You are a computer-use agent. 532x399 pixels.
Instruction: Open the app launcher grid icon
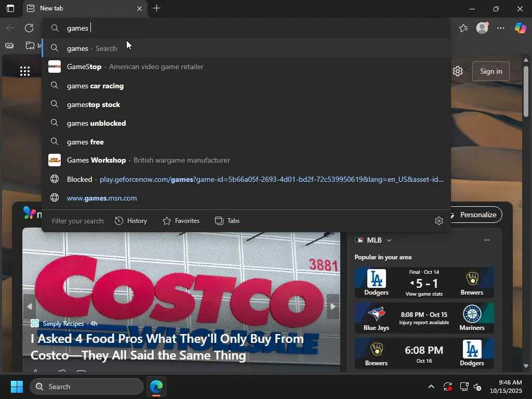click(25, 71)
